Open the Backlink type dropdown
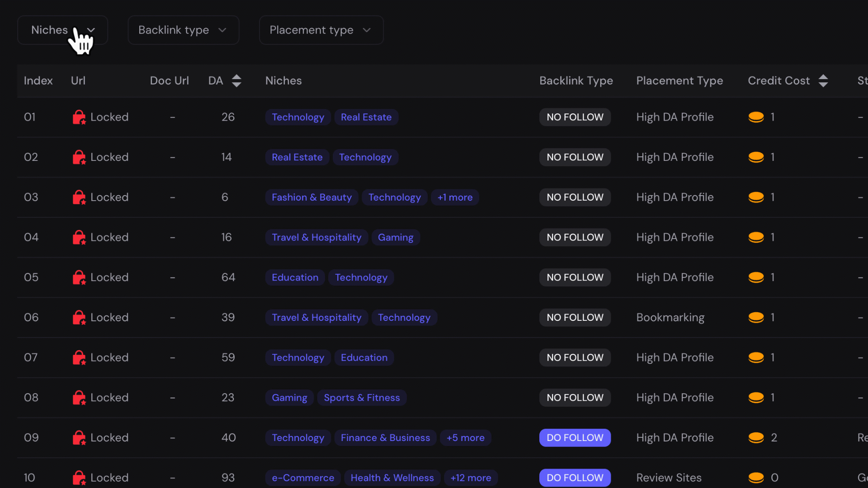Screen dimensions: 868x488 (183, 30)
